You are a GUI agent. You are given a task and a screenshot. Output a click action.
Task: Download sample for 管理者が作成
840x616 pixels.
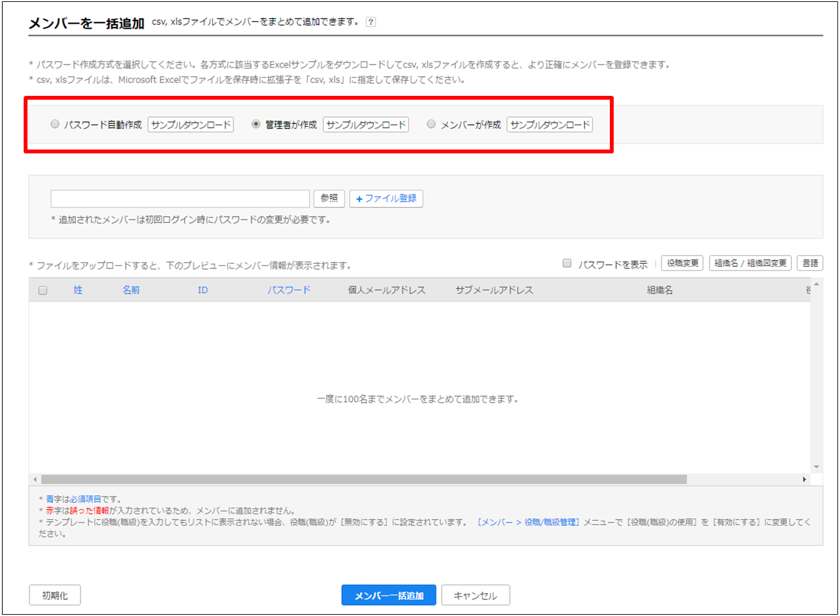pos(366,125)
